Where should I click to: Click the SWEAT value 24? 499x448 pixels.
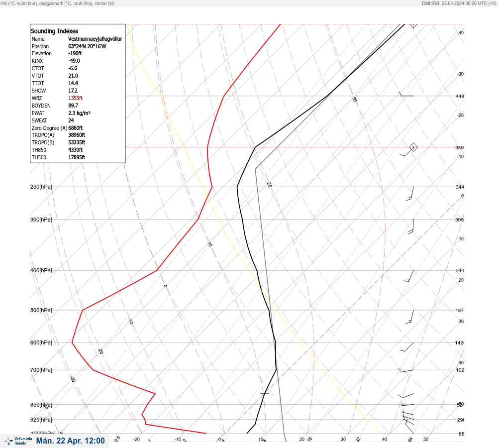(71, 120)
